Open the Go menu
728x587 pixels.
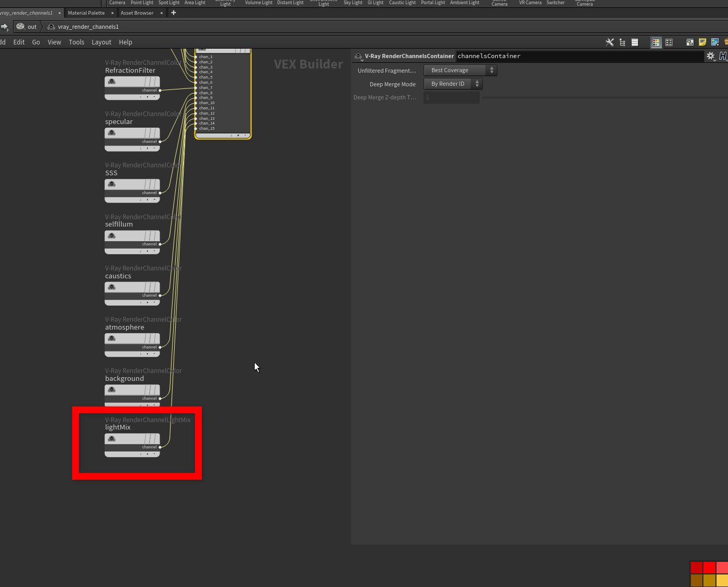(36, 42)
